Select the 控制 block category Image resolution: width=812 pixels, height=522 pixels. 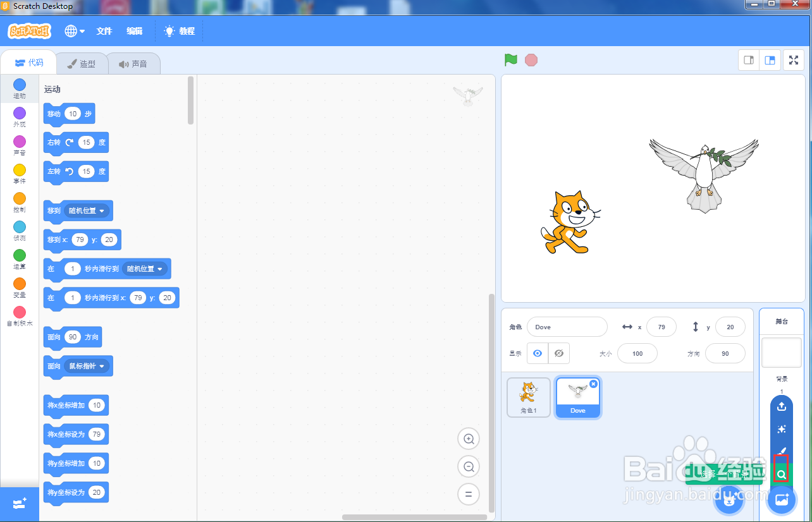click(20, 203)
